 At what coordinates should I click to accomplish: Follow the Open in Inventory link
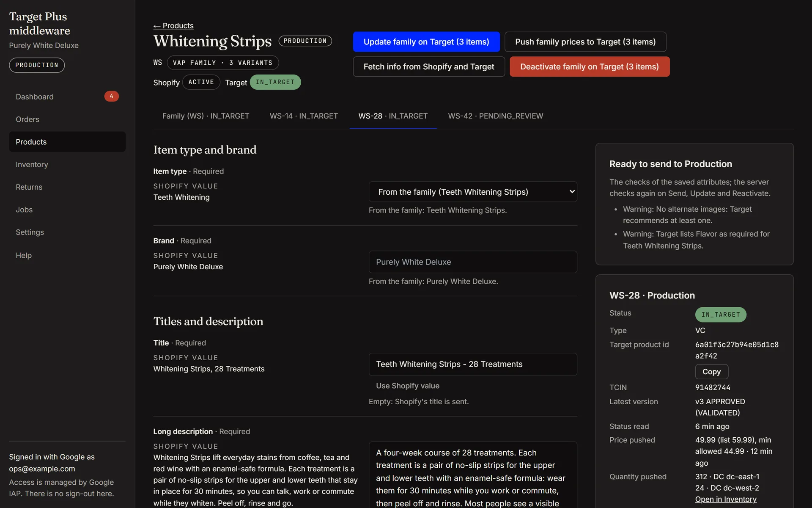tap(726, 499)
